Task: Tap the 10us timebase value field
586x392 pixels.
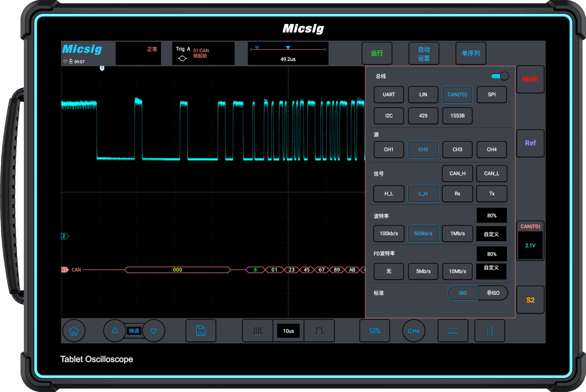Action: point(288,330)
